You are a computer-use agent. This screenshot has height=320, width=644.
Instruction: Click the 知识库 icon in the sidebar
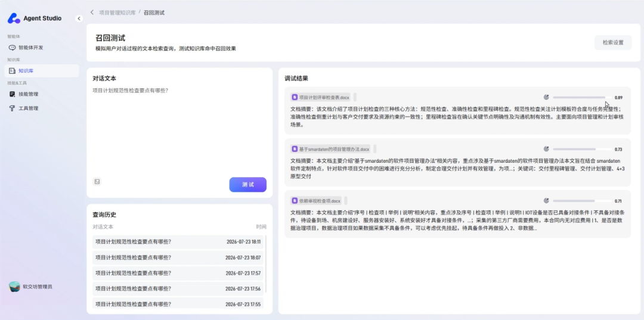(13, 71)
